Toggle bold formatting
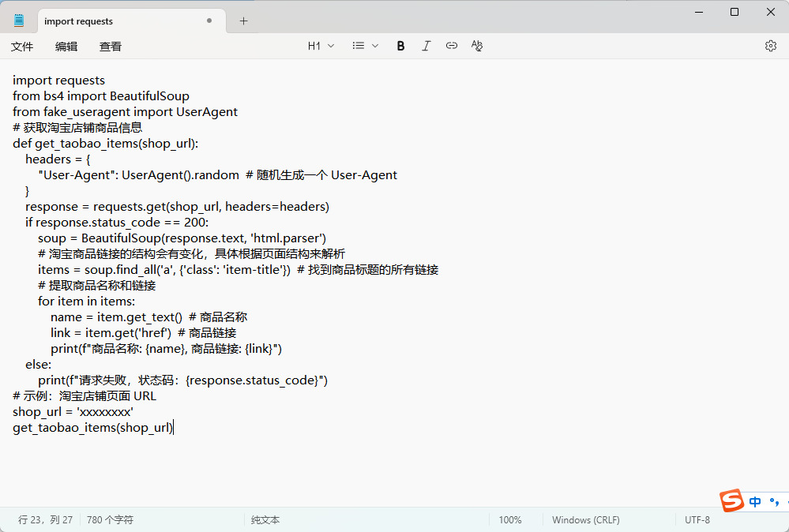789x532 pixels. coord(400,47)
